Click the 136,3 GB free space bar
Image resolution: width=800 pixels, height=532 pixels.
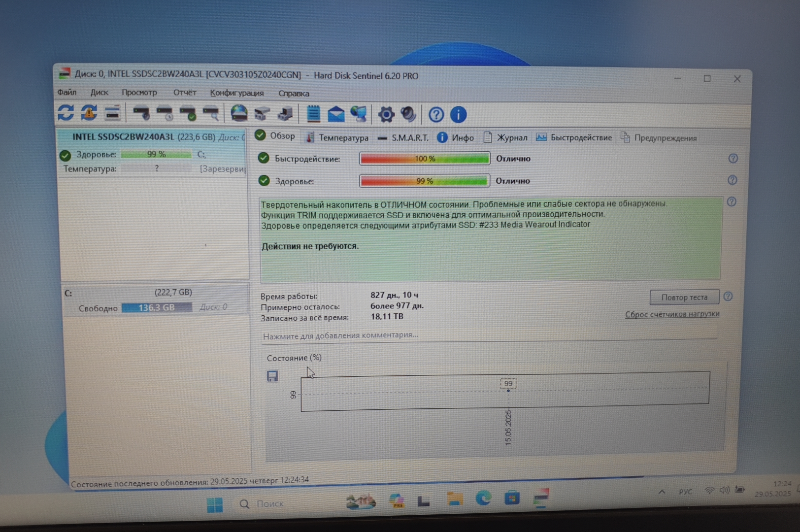157,307
